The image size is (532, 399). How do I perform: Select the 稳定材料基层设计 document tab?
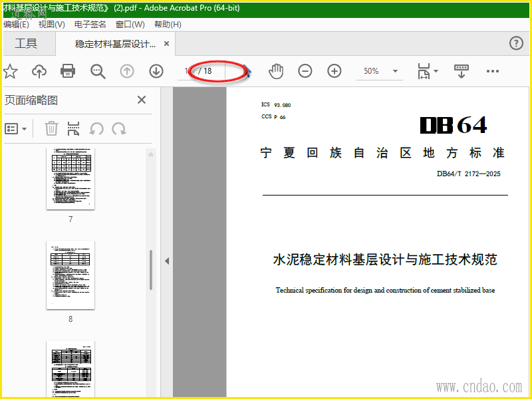pos(115,44)
